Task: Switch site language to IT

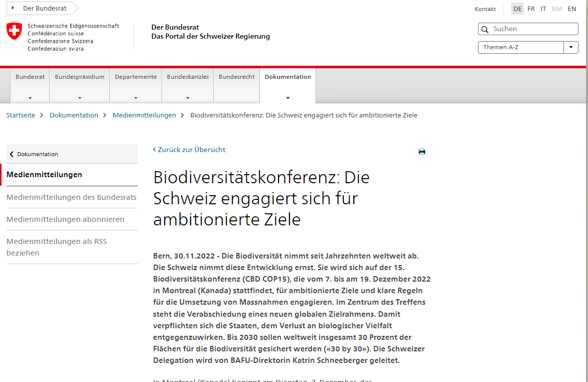Action: 543,9
